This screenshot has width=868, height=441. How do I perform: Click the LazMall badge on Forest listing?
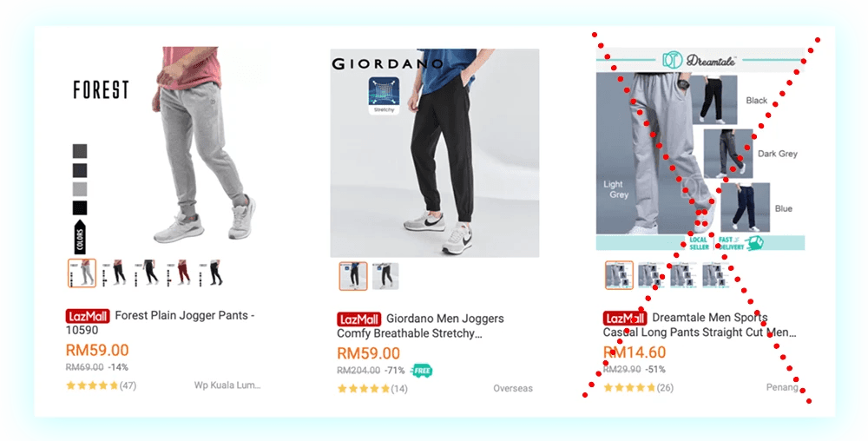[x=88, y=316]
